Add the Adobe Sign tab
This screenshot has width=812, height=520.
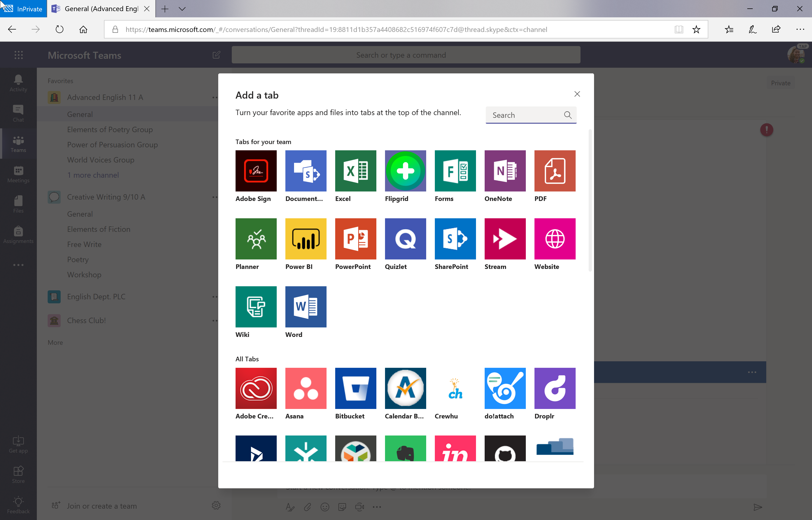click(x=256, y=171)
